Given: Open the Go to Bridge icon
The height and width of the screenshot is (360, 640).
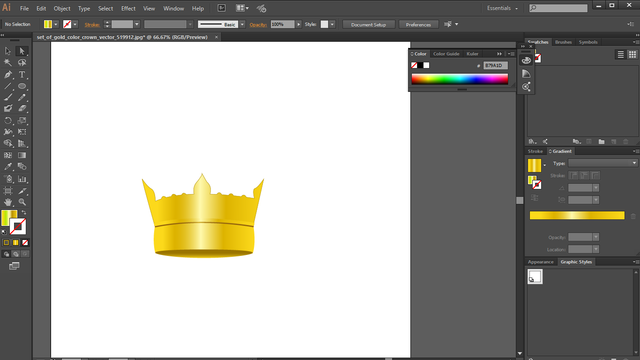Looking at the screenshot, I should [221, 8].
